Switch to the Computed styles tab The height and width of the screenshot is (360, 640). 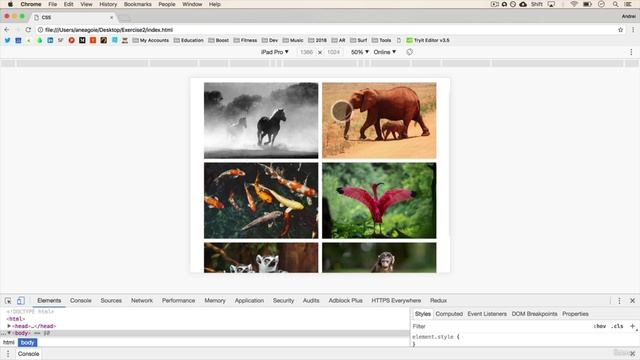pos(449,314)
